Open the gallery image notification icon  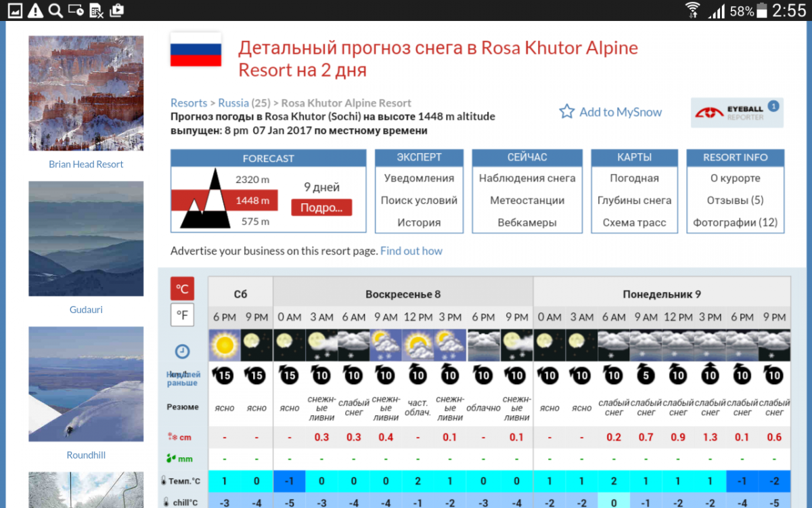[x=14, y=10]
